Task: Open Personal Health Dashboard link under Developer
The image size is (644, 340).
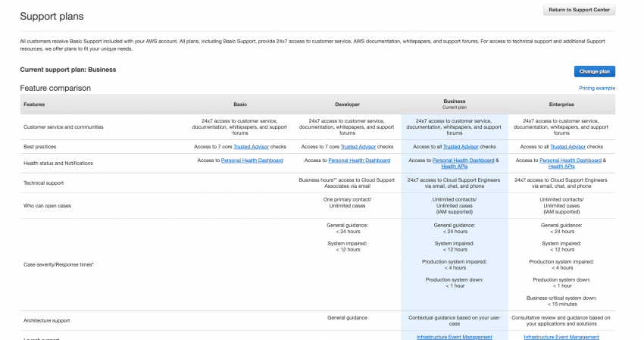Action: click(x=359, y=161)
